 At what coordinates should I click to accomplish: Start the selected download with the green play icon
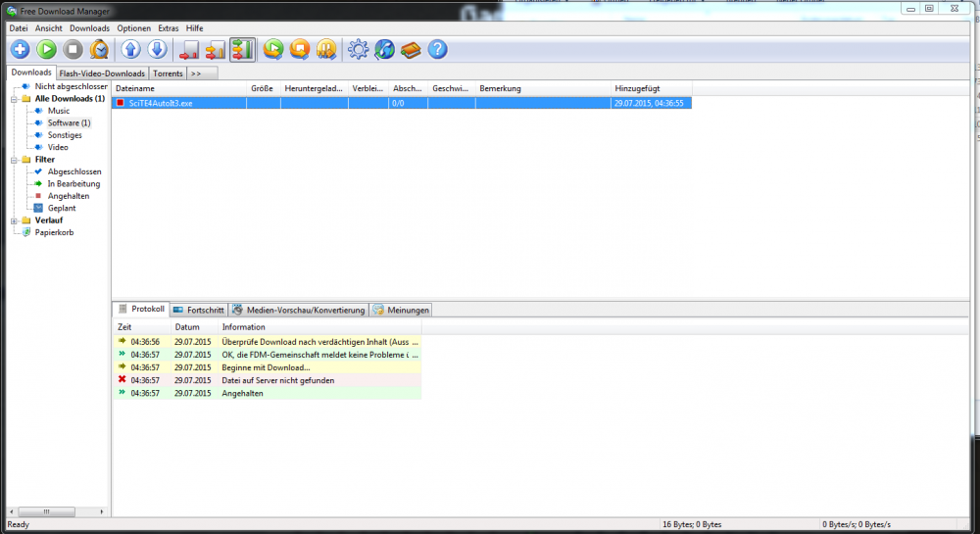click(46, 49)
